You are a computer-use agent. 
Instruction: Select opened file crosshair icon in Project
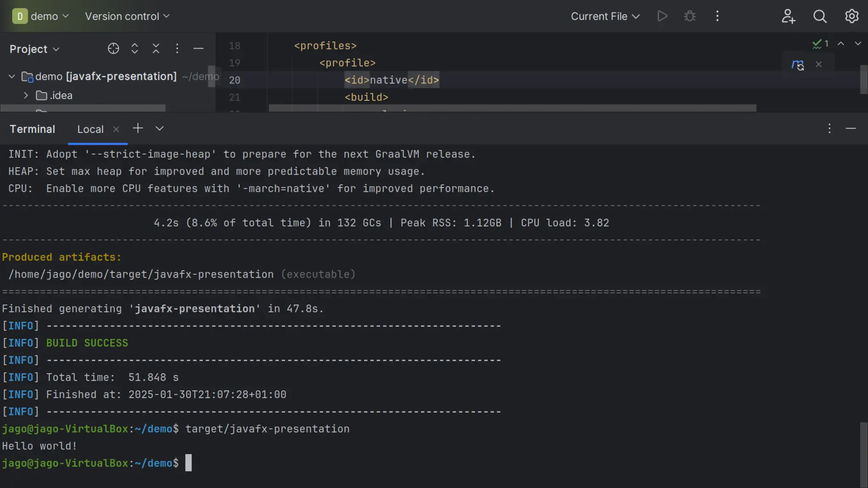(x=113, y=49)
